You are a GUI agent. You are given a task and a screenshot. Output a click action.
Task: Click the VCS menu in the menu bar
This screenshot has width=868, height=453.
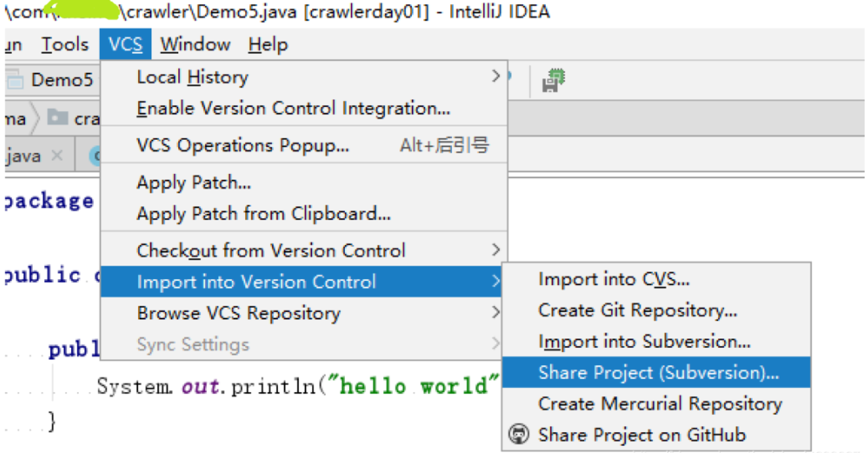click(x=126, y=45)
